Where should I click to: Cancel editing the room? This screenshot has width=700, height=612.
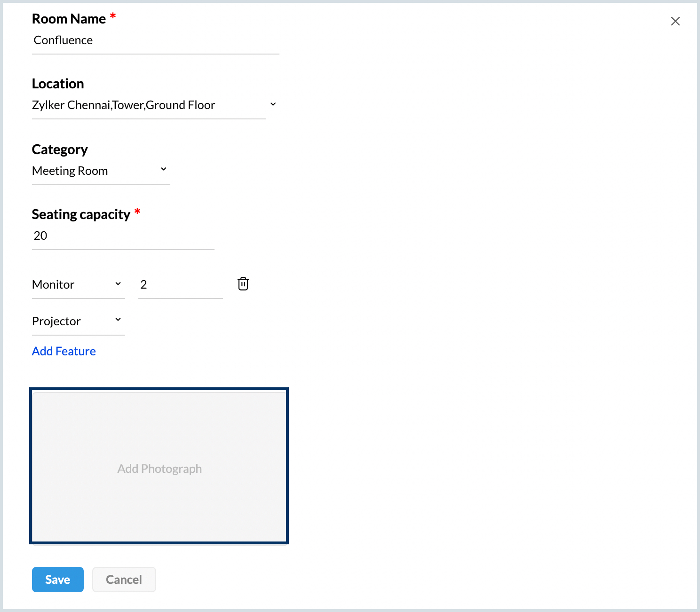point(124,580)
